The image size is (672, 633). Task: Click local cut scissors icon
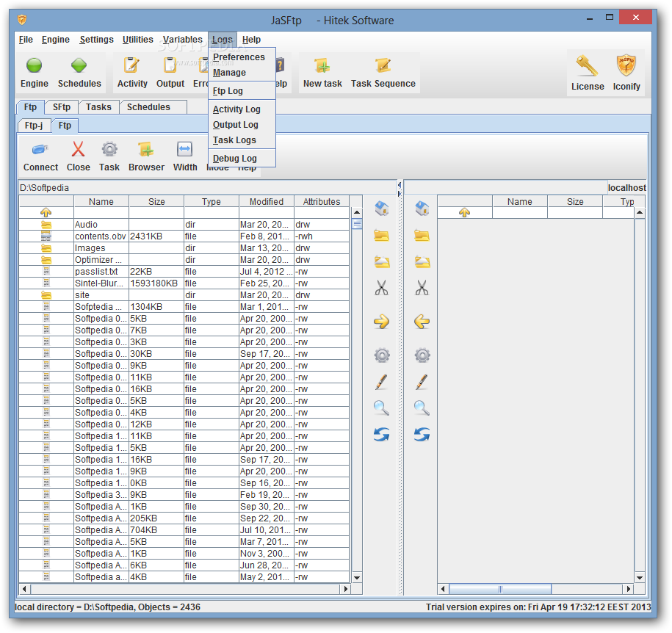coord(381,288)
